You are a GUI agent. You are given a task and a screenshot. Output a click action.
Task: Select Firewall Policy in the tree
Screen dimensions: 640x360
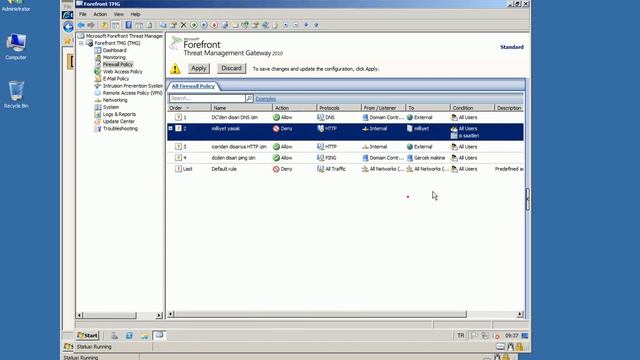click(118, 64)
